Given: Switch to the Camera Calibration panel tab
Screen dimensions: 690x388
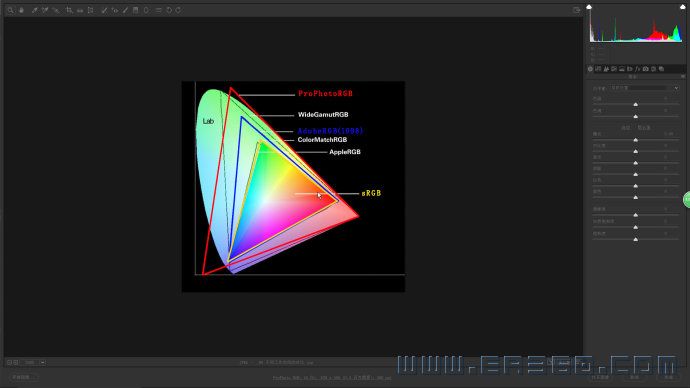Looking at the screenshot, I should pyautogui.click(x=646, y=69).
